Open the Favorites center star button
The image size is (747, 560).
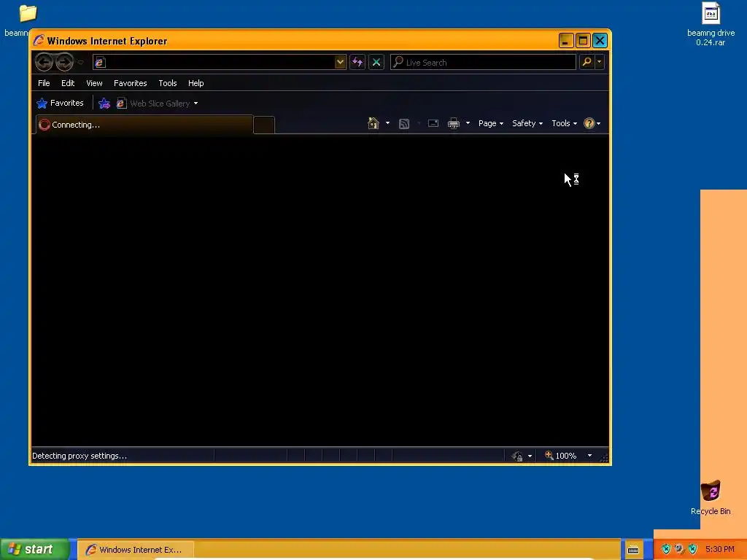[60, 103]
